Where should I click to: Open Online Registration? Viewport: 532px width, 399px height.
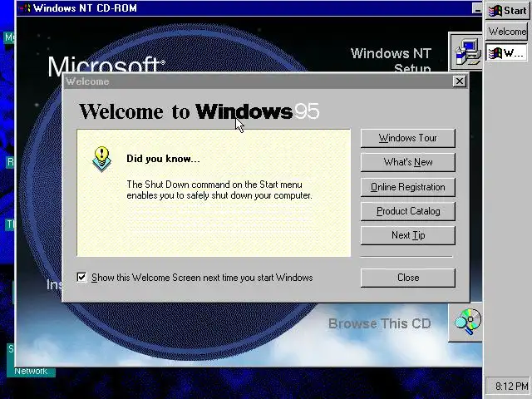[408, 187]
